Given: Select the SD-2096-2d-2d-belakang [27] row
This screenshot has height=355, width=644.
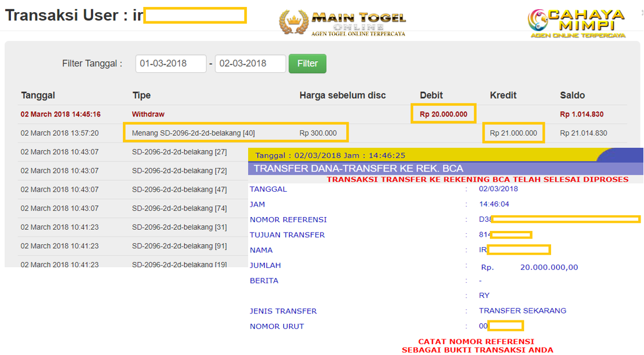Looking at the screenshot, I should 179,152.
